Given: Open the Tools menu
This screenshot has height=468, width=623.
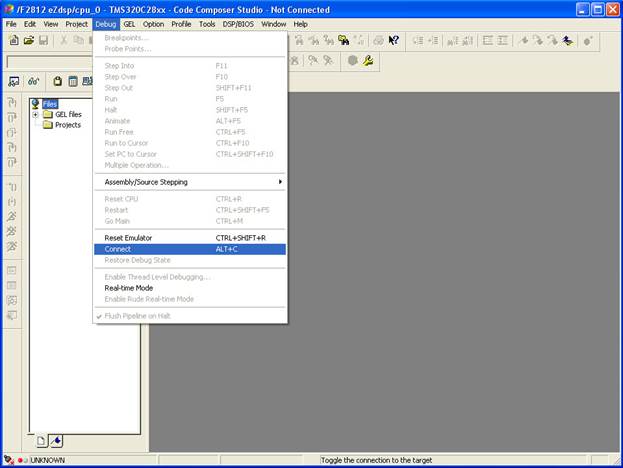Looking at the screenshot, I should pyautogui.click(x=207, y=24).
